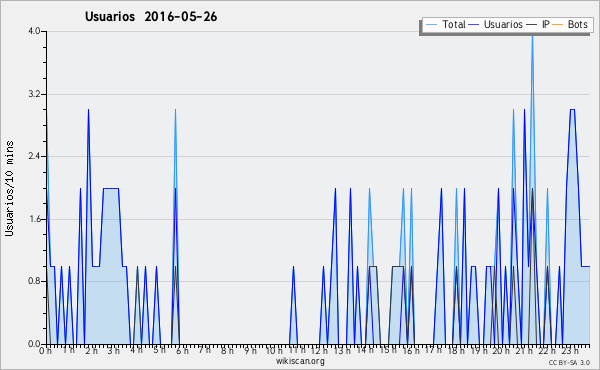Click the light blue Total line swatch
Viewport: 600px width, 370px height.
point(431,25)
